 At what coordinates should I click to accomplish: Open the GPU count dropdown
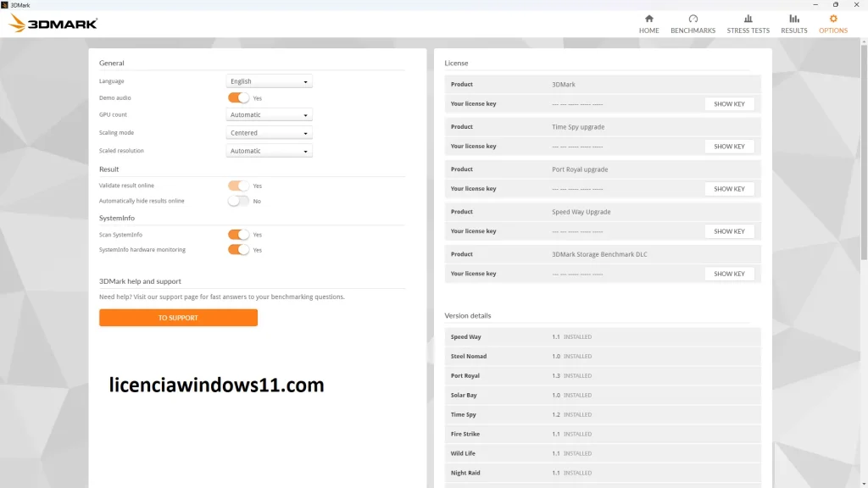(x=269, y=114)
